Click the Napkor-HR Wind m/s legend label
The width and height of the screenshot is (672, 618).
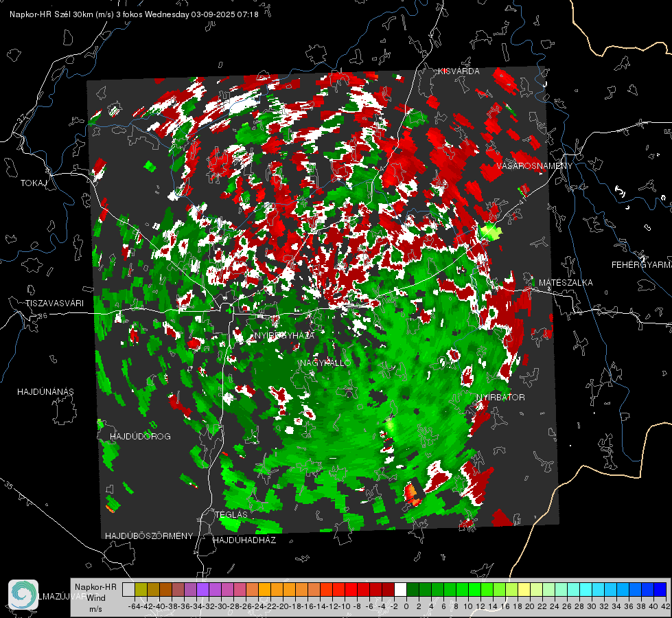click(x=95, y=598)
